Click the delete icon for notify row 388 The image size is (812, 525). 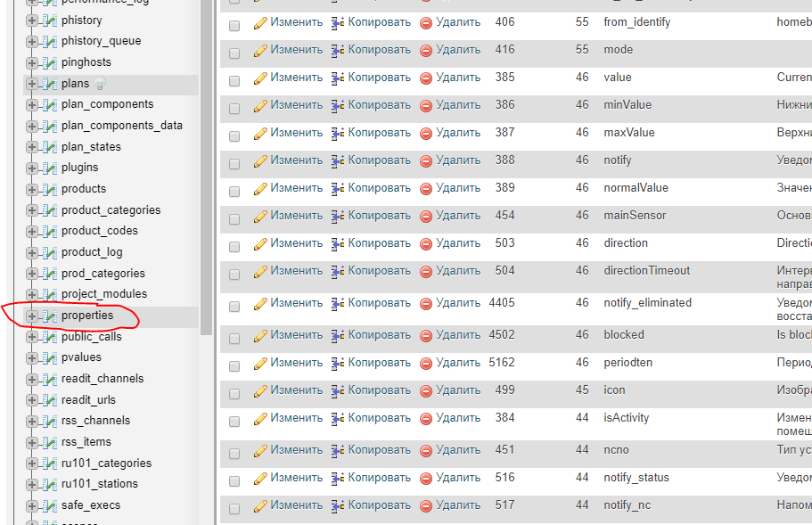[426, 161]
